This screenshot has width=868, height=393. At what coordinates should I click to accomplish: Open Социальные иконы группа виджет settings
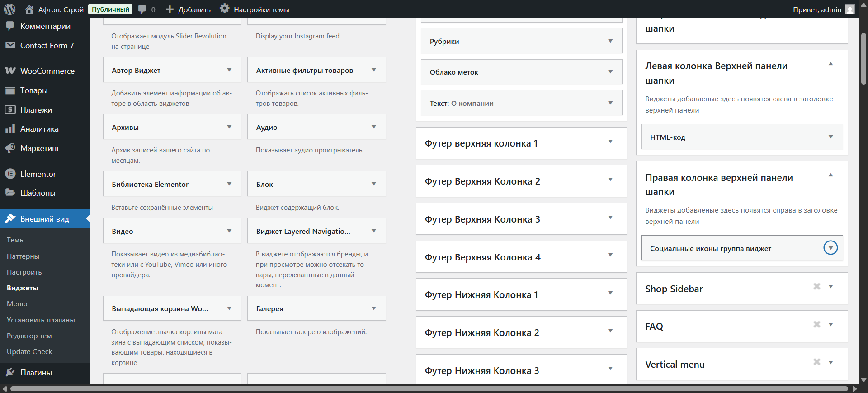click(x=830, y=248)
